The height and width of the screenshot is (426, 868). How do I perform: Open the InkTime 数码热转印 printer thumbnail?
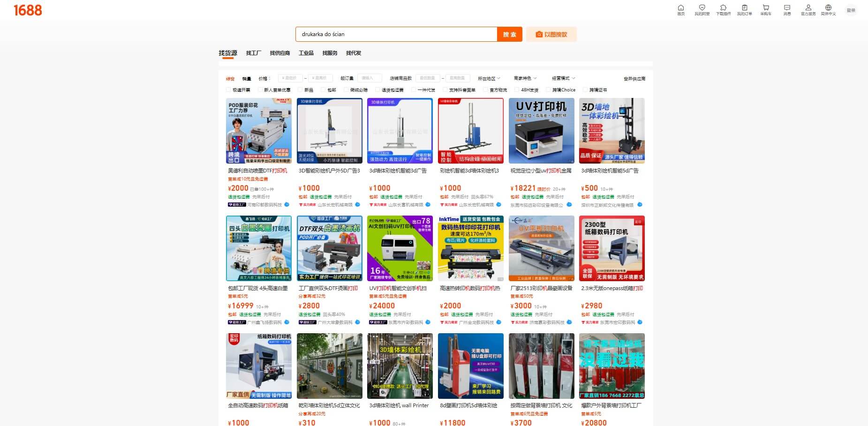point(471,248)
